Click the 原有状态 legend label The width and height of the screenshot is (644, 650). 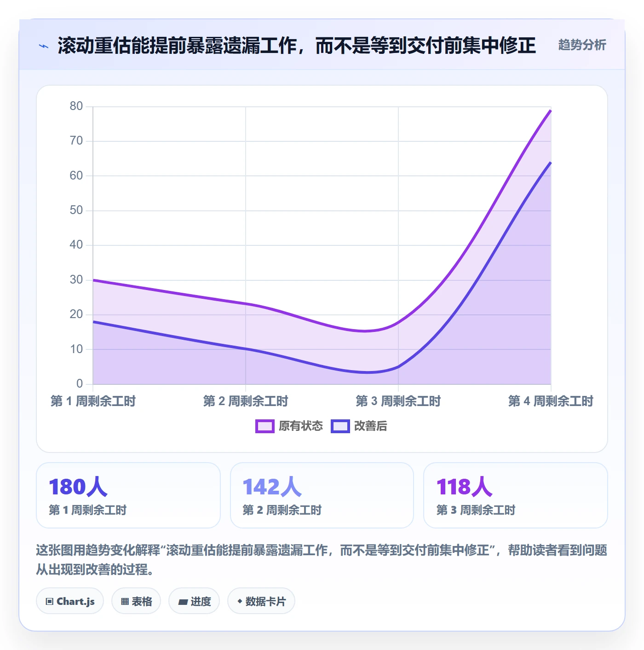tap(301, 426)
